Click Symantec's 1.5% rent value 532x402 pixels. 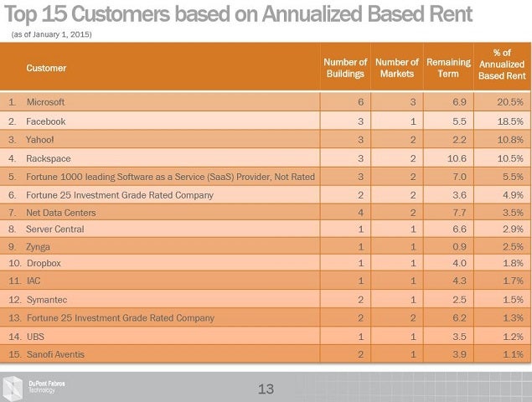click(513, 300)
